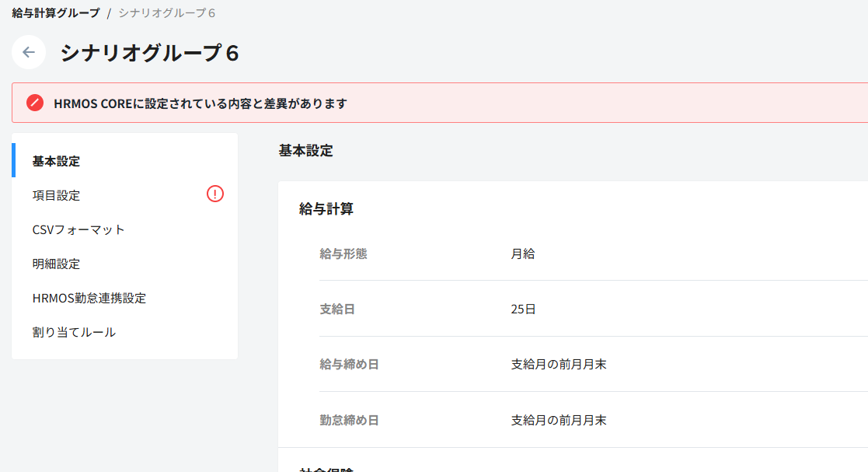
Task: Click the 基本設定 content heading
Action: pyautogui.click(x=305, y=151)
